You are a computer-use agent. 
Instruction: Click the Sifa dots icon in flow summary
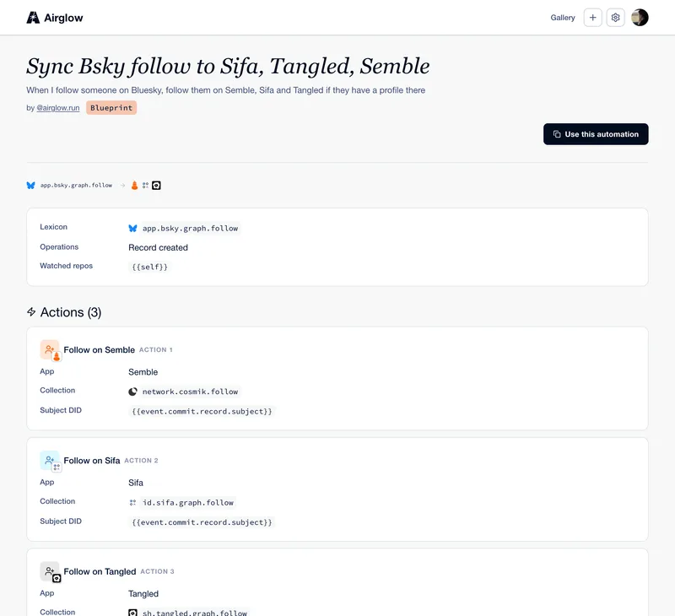click(145, 186)
